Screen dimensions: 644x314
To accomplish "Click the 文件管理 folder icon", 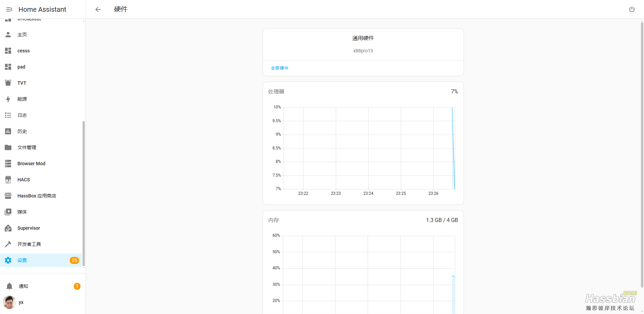I will click(8, 147).
